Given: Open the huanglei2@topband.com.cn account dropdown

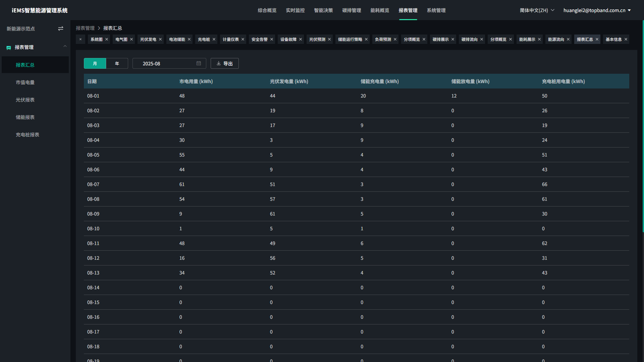Looking at the screenshot, I should click(x=597, y=10).
